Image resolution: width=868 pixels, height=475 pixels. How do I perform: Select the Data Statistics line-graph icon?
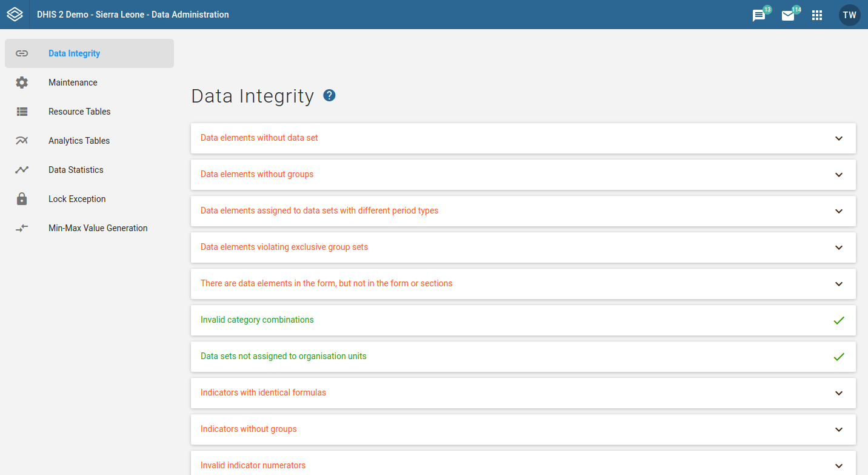pos(22,169)
